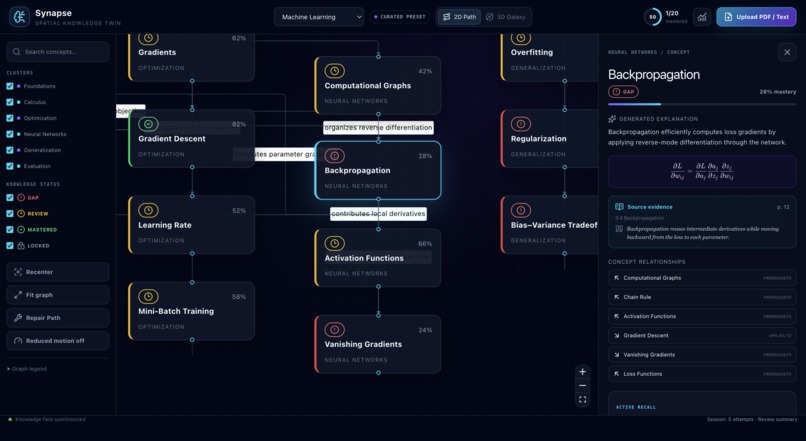Uncheck the LOCKED knowledge status filter
This screenshot has width=806, height=441.
(10, 246)
